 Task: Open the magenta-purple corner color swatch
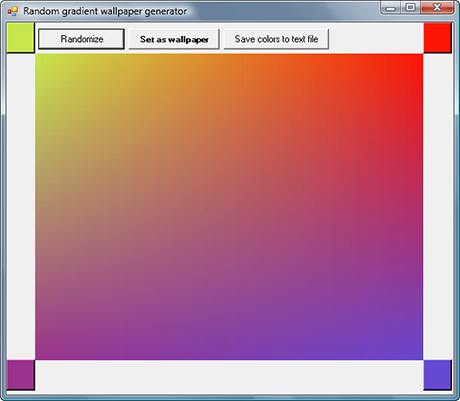20,375
